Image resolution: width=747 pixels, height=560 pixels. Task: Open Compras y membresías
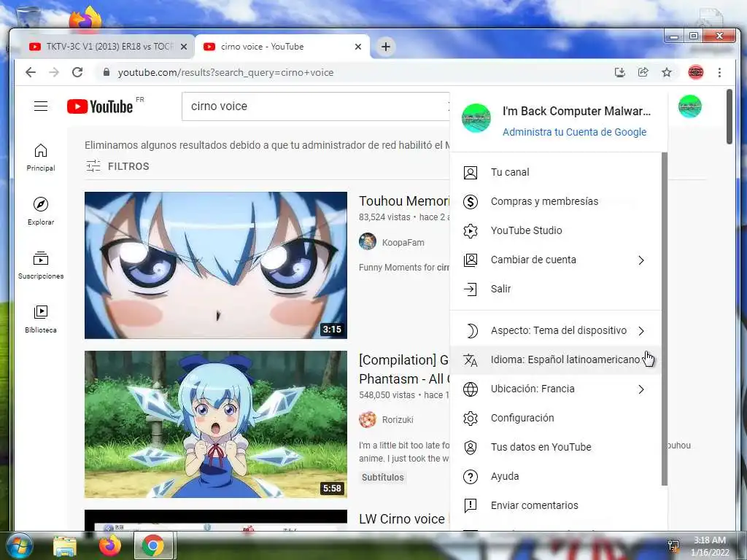tap(556, 201)
